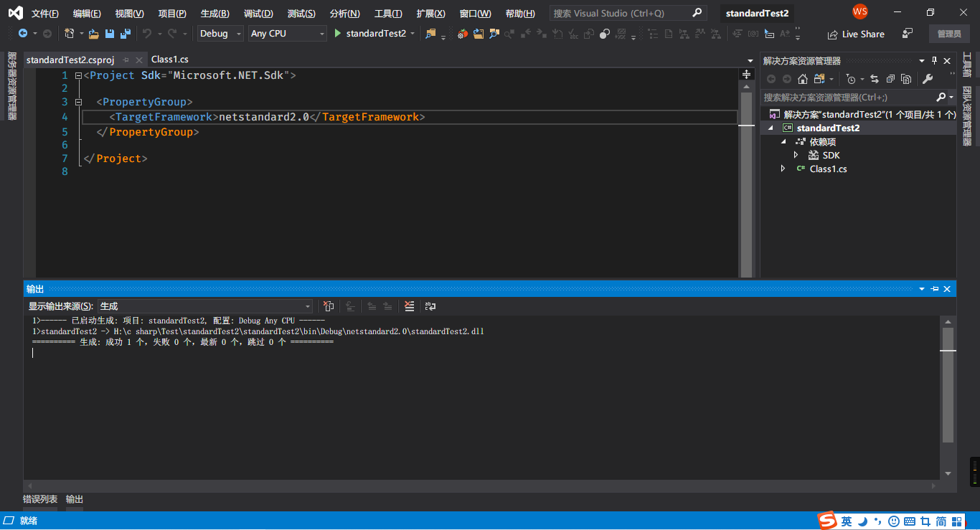
Task: Collapse the Project XML element fold
Action: [78, 75]
